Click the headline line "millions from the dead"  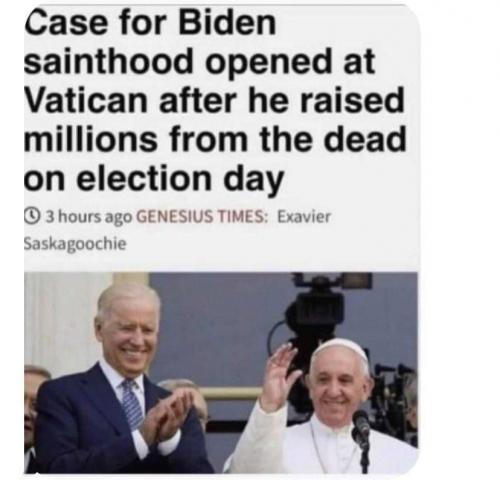[215, 139]
